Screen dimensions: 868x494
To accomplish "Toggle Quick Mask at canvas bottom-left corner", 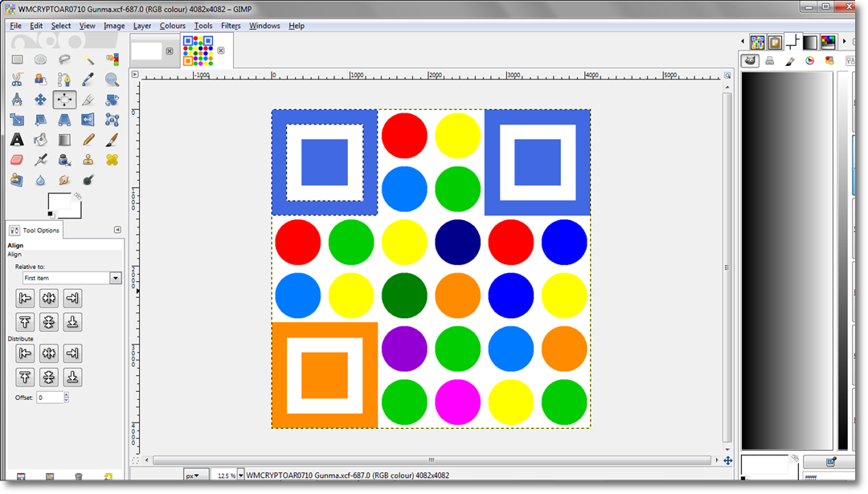I will (x=135, y=460).
